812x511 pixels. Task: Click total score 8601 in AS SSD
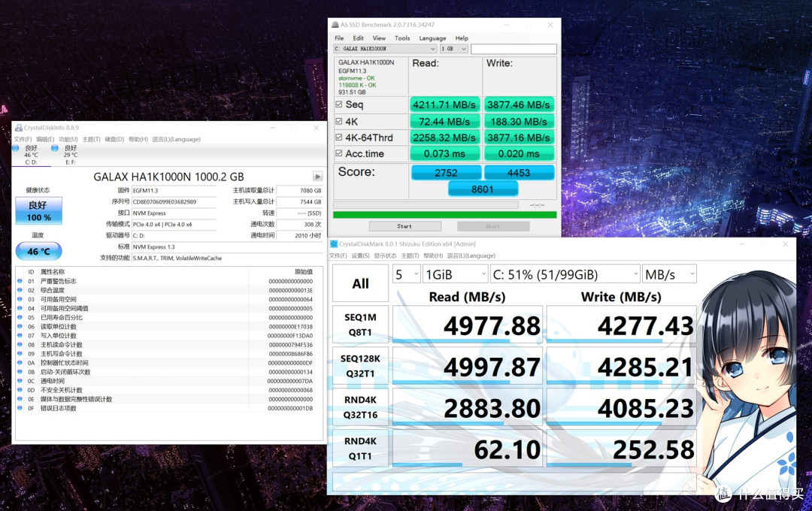(x=483, y=189)
